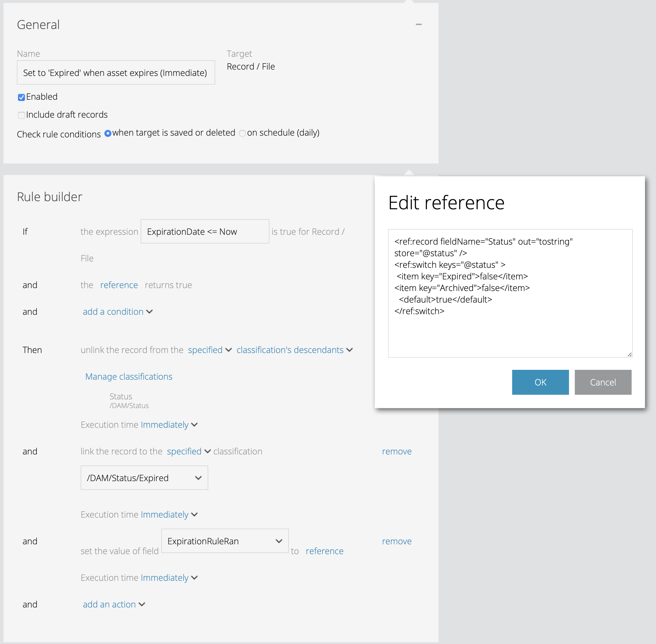Open Manage classifications
The height and width of the screenshot is (644, 656).
click(129, 376)
